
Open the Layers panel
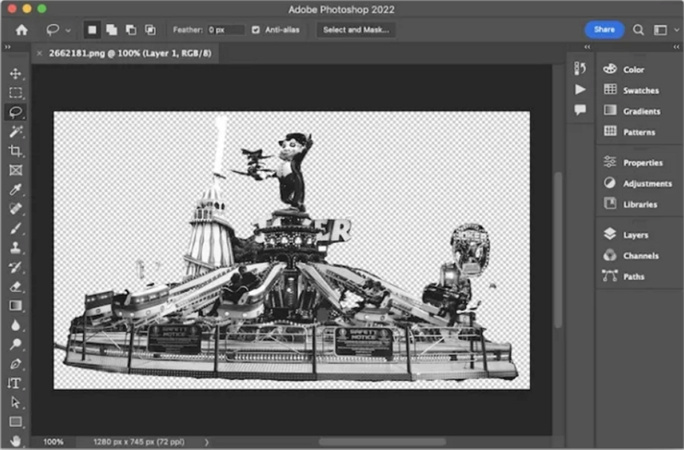click(634, 234)
